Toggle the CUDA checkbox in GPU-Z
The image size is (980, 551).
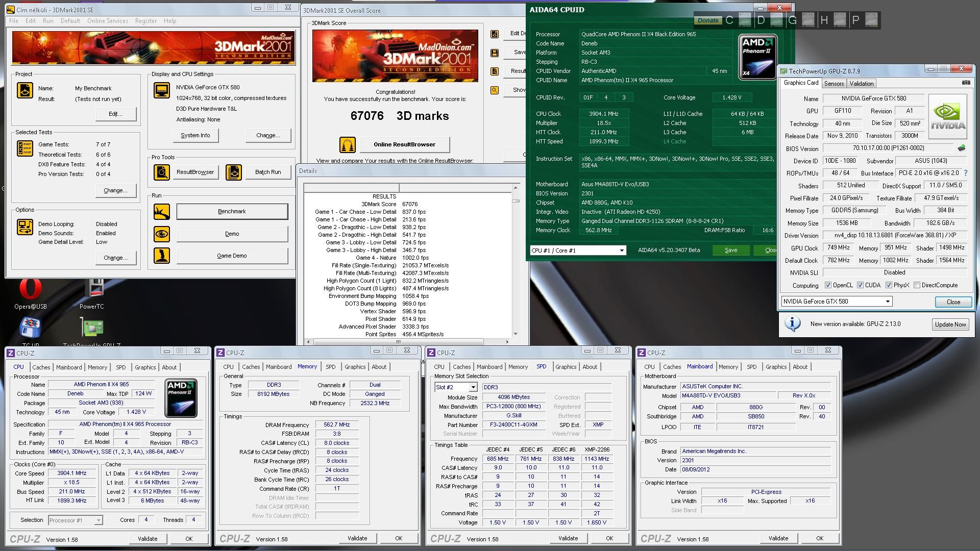click(860, 285)
